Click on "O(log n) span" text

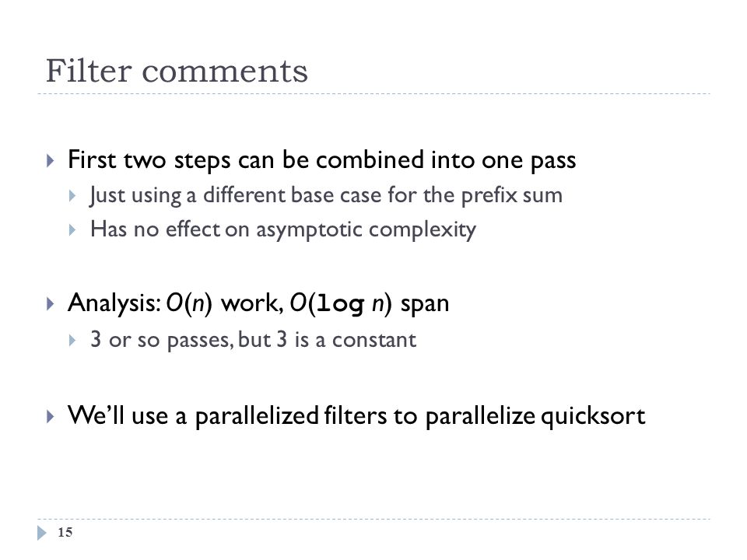tap(370, 303)
